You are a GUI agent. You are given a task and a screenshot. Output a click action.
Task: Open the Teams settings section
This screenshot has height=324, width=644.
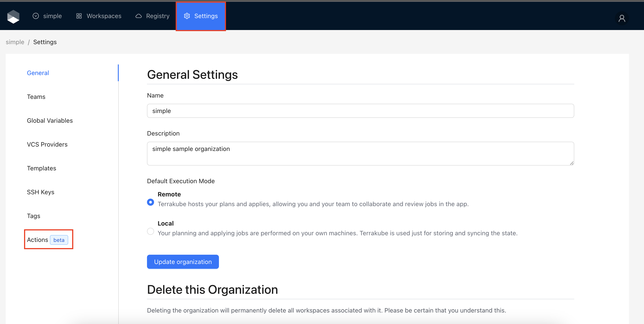(36, 97)
